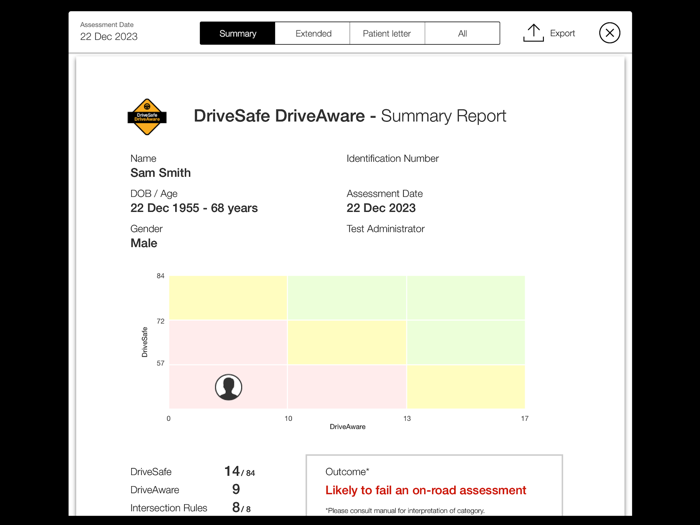Open the Extended report tab
The image size is (700, 525).
click(313, 33)
